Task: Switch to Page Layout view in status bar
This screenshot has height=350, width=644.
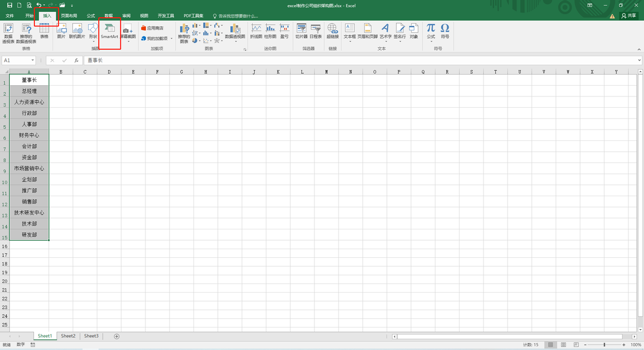Action: click(562, 345)
